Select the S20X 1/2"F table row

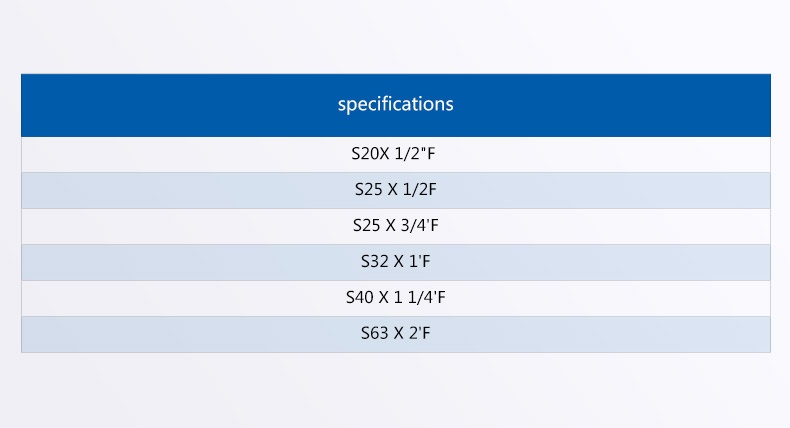point(396,154)
